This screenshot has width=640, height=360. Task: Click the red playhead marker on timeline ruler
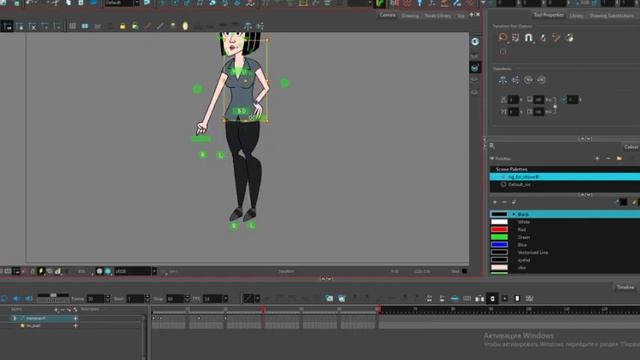263,309
